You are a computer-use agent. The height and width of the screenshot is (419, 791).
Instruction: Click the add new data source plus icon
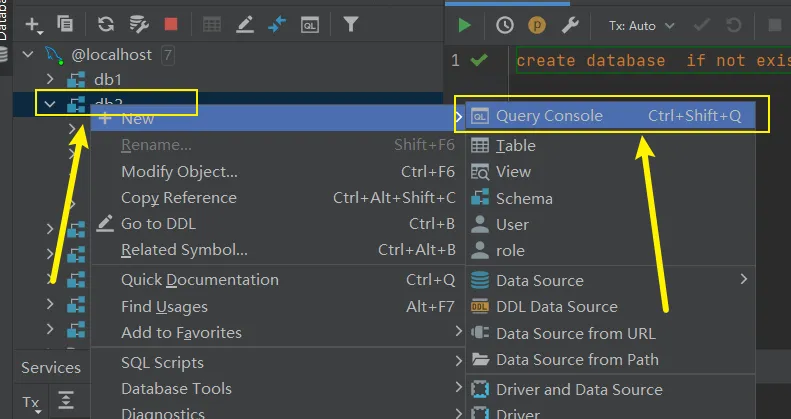tap(33, 23)
